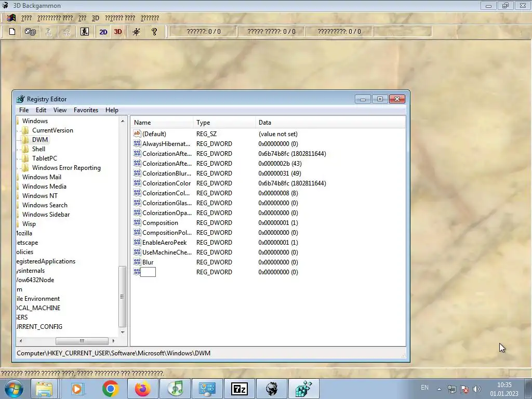Viewport: 532px width, 399px height.
Task: Switch Backgammon to 2D view
Action: [103, 32]
